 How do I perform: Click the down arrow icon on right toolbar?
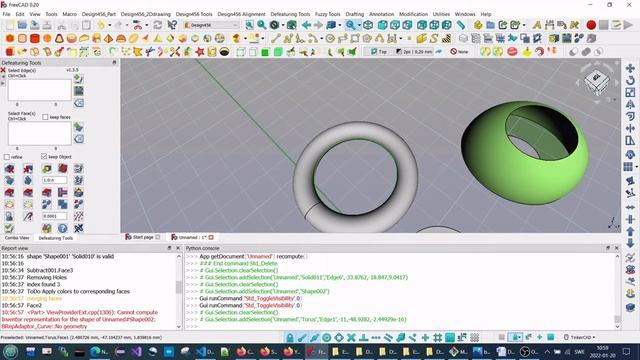point(630,244)
